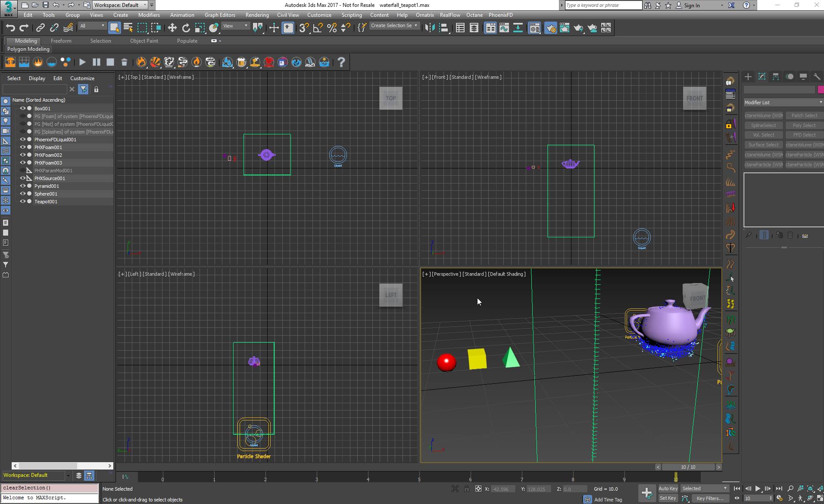The image size is (824, 504).
Task: Toggle Percent Snap
Action: coord(331,28)
